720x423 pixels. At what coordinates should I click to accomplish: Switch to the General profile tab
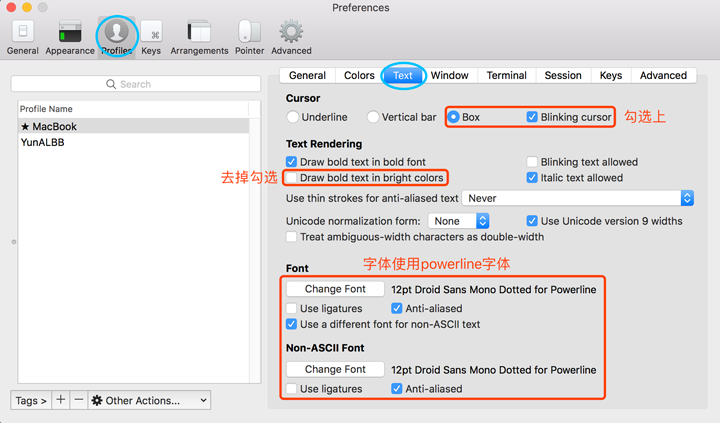pos(307,75)
